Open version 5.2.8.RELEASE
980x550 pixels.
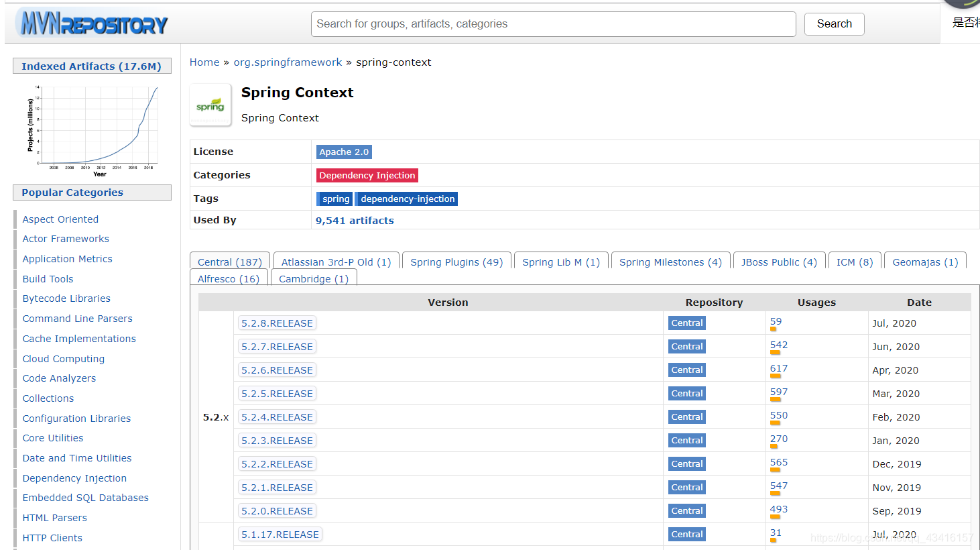(x=277, y=323)
